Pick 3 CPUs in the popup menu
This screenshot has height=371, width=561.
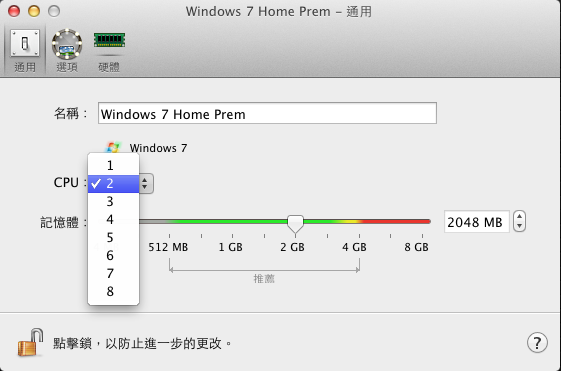pos(113,201)
